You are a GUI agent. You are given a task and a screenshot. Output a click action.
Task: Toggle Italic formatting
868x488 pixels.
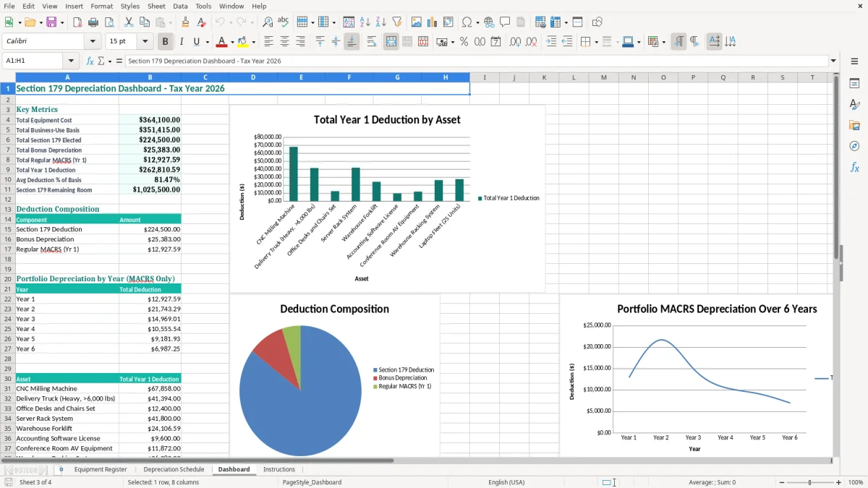[182, 42]
